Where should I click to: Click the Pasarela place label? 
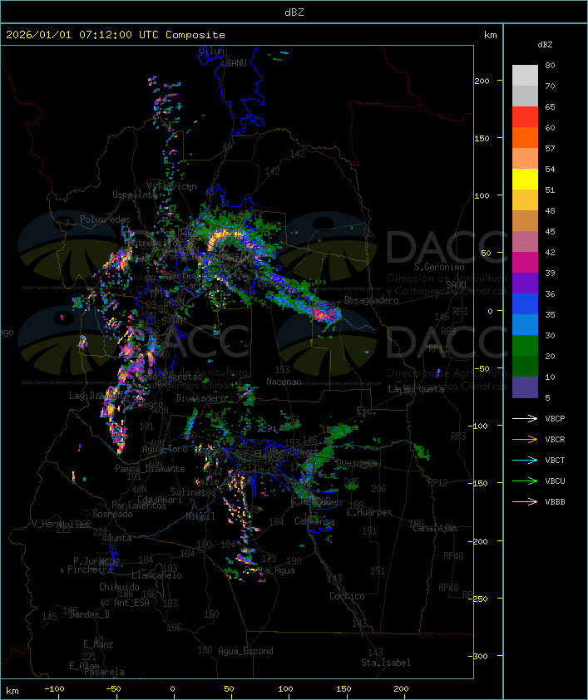104,672
